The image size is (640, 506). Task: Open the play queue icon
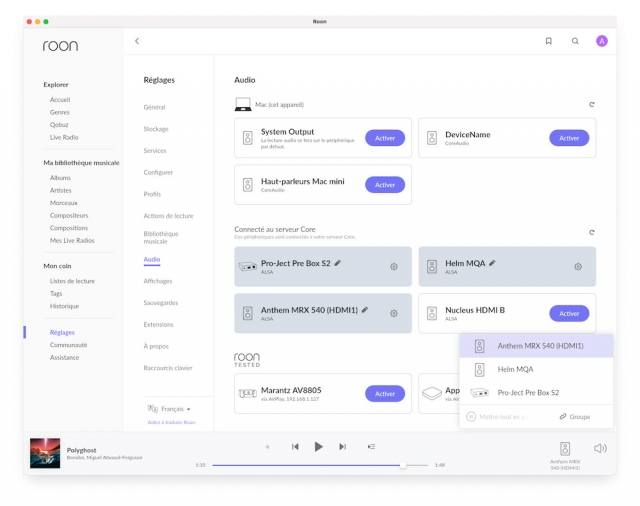371,447
